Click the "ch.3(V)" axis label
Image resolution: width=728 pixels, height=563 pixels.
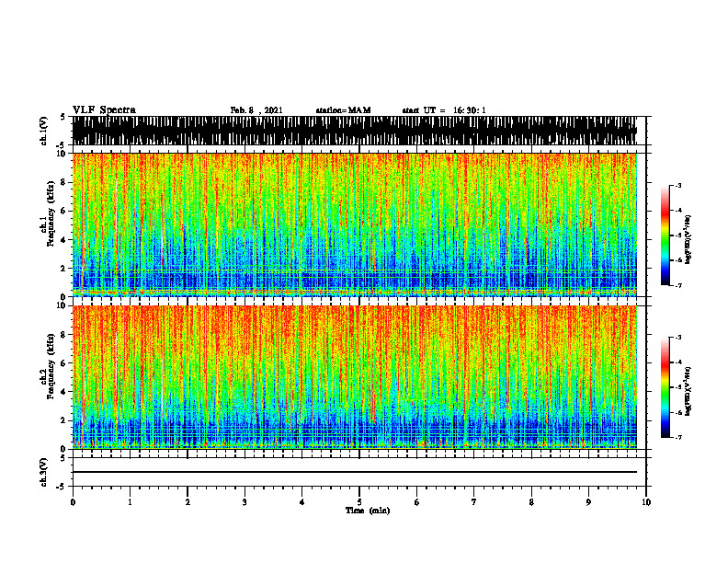click(44, 472)
